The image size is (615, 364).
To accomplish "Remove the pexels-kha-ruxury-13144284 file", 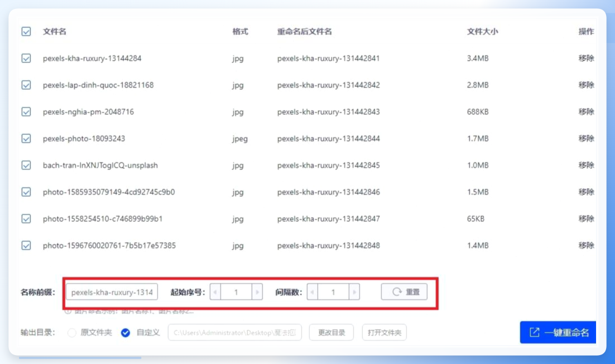I will [586, 59].
